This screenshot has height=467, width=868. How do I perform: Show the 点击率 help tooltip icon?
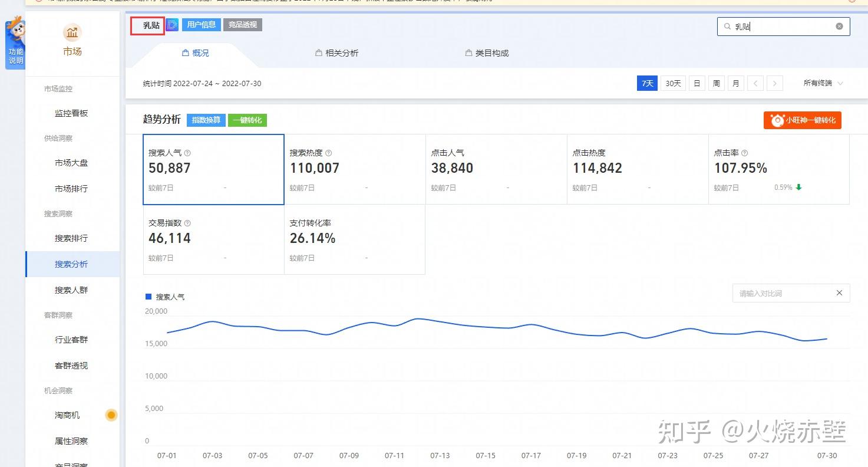click(745, 153)
